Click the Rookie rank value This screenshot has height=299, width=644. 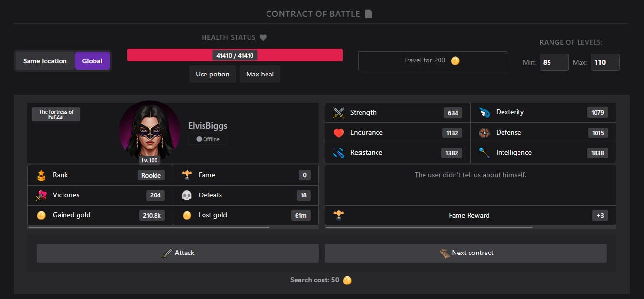[151, 175]
